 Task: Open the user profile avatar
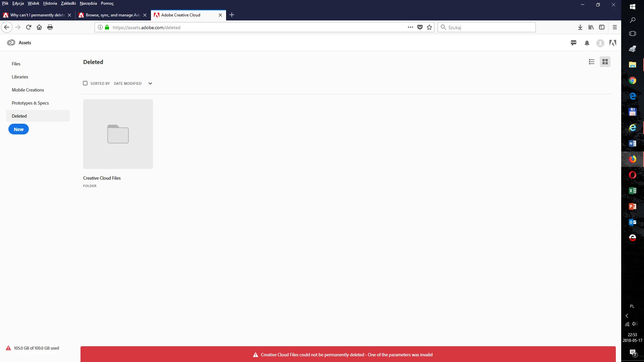(x=600, y=43)
